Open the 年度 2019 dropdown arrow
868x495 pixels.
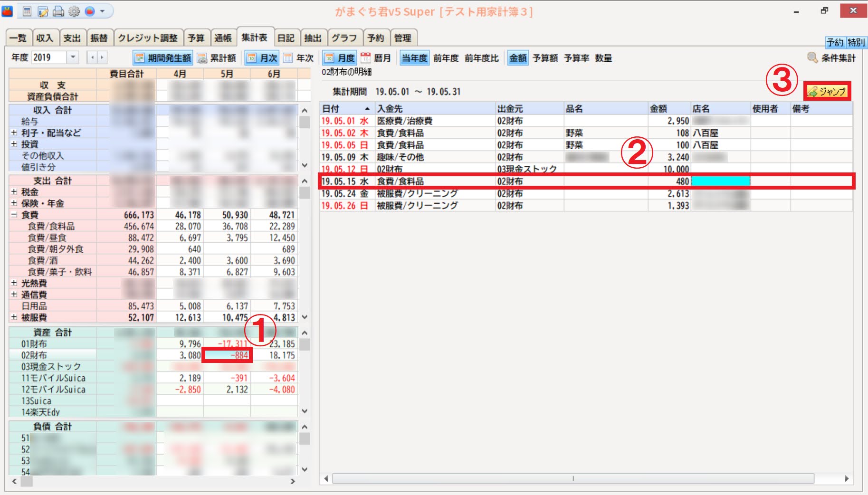tap(73, 58)
